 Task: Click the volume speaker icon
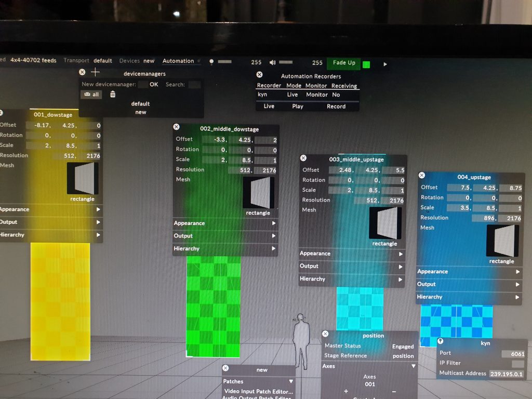coord(273,62)
